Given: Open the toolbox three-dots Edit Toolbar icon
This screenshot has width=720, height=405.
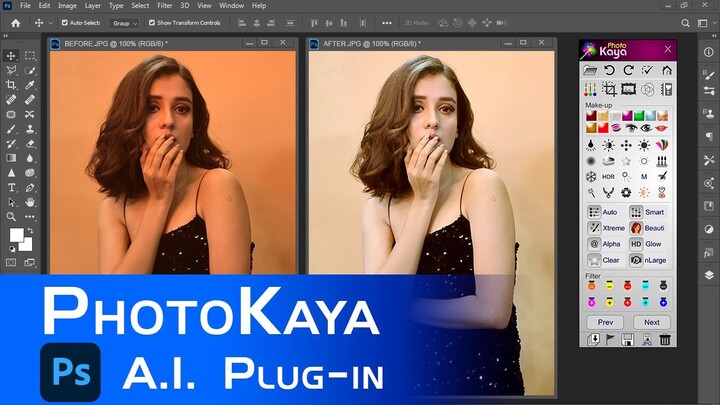Looking at the screenshot, I should pos(30,217).
